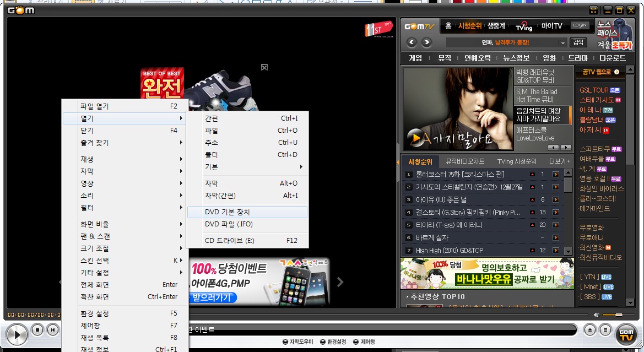Viewport: 644px width, 352px height.
Task: Open 환경 설정 (F5) from the context menu
Action: coord(126,313)
